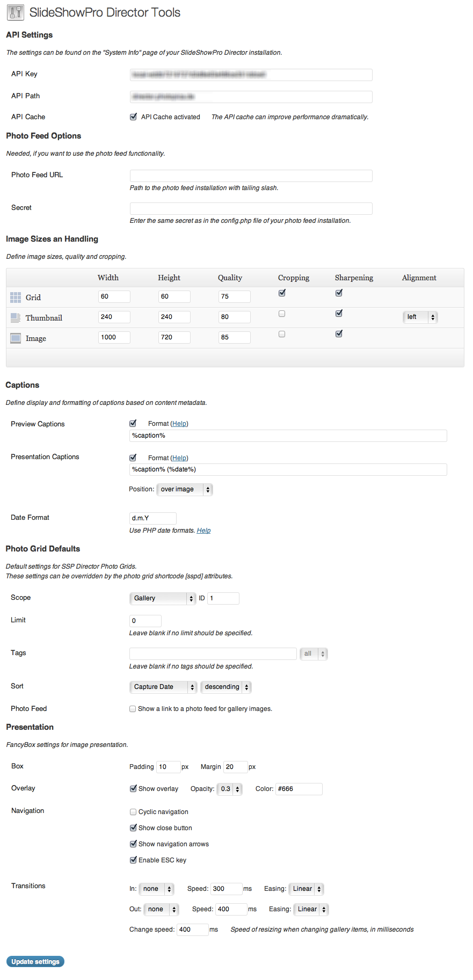Open Help link for Preview Captions format
Screen dimensions: 473x980
coord(179,424)
